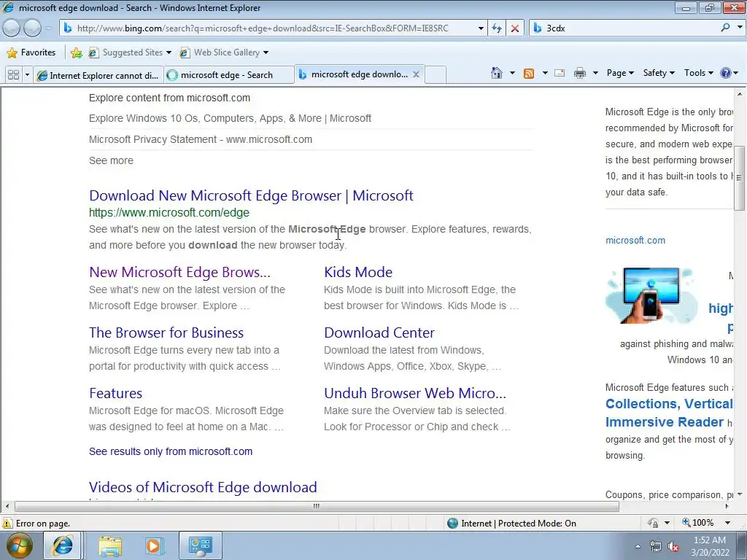Image resolution: width=747 pixels, height=560 pixels.
Task: Click the Kids Mode link
Action: 358,272
